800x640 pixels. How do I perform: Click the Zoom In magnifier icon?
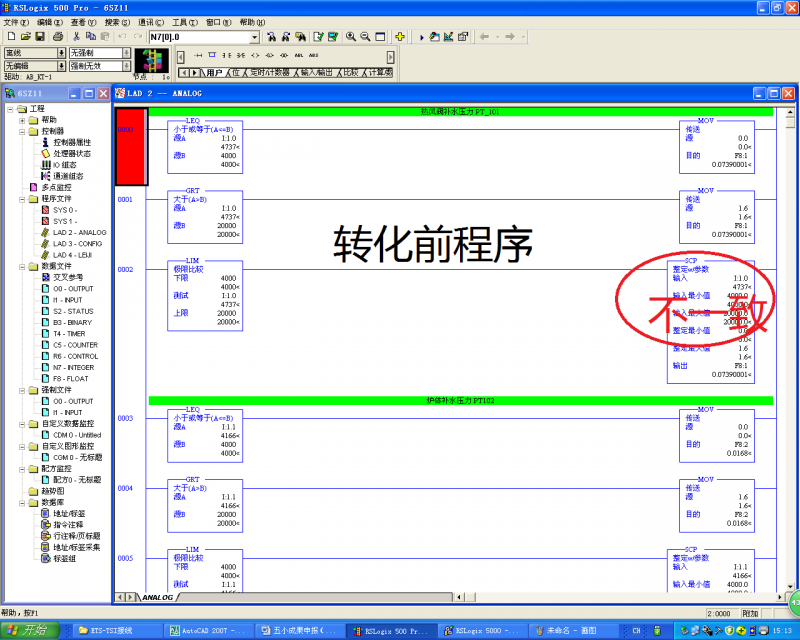point(351,37)
